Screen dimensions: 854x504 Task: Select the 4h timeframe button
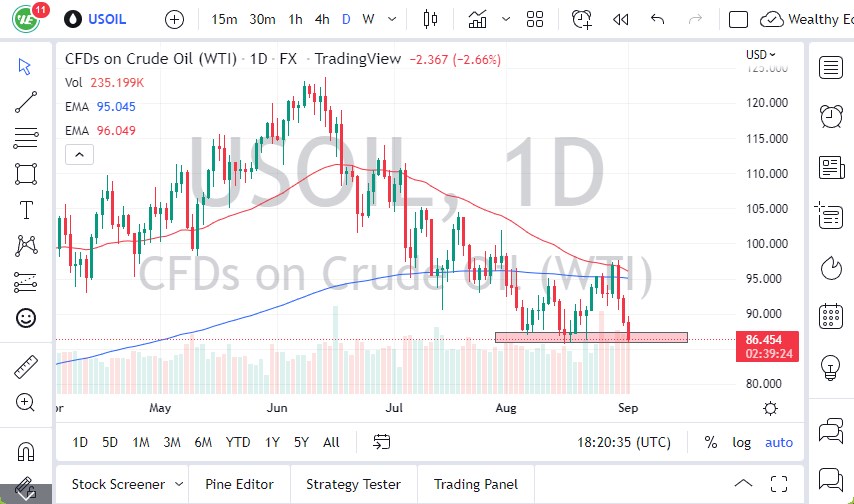click(x=321, y=19)
